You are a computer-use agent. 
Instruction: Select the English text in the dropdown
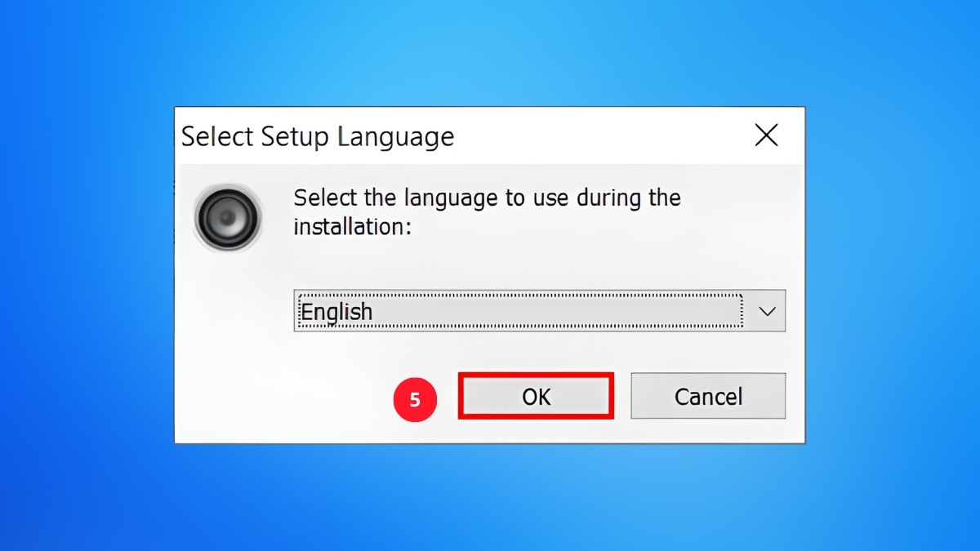(337, 311)
